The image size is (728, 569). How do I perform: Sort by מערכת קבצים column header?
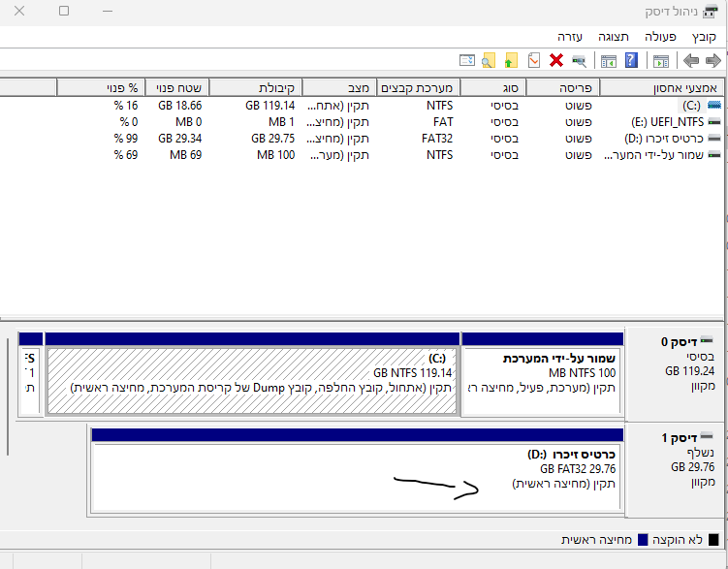[419, 87]
